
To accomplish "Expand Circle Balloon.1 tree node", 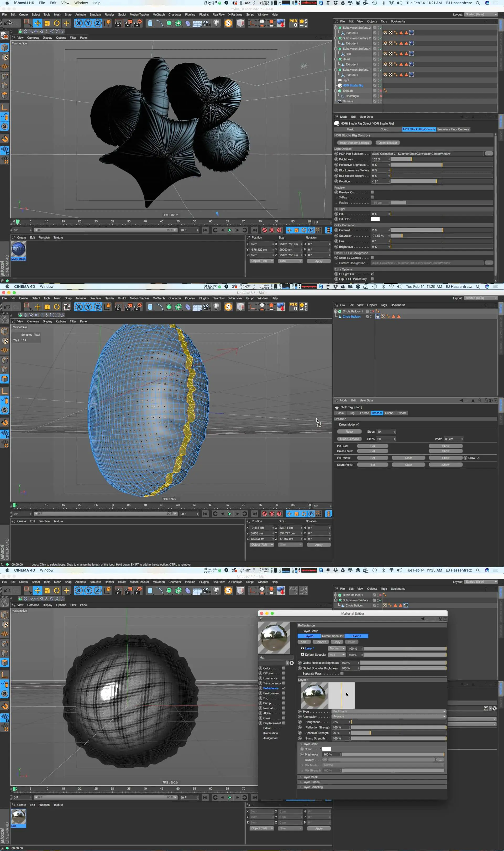I will (x=336, y=311).
